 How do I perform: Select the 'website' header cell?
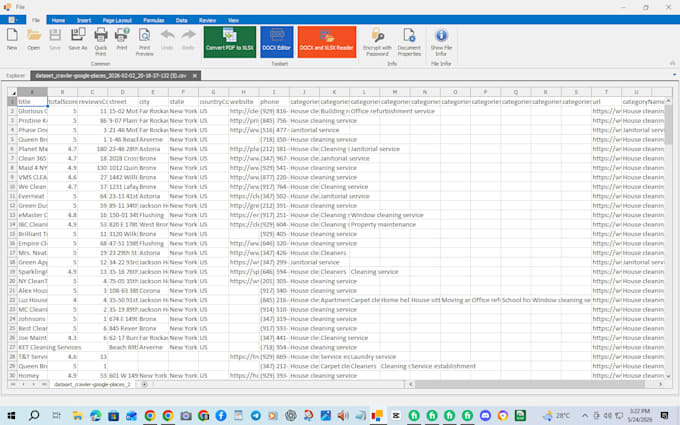tap(244, 101)
